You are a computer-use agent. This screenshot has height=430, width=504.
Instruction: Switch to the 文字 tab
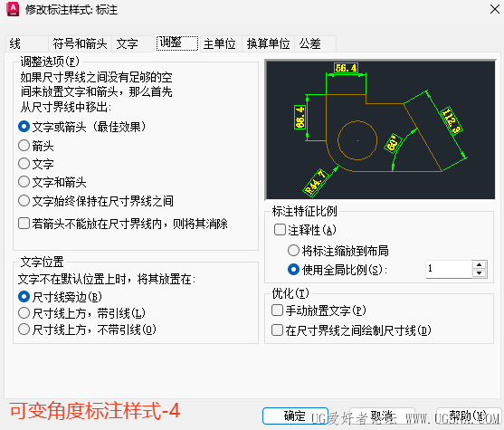coord(133,43)
